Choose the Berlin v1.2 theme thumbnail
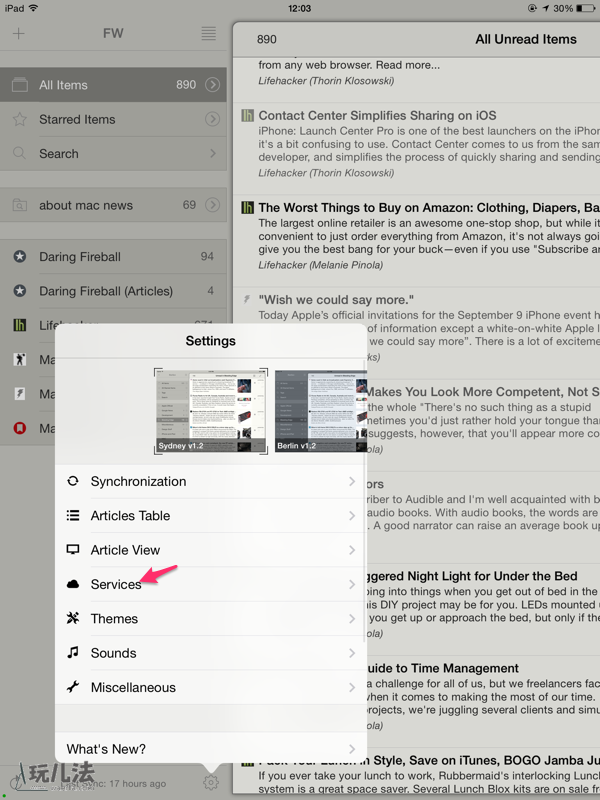This screenshot has height=800, width=600. (320, 411)
